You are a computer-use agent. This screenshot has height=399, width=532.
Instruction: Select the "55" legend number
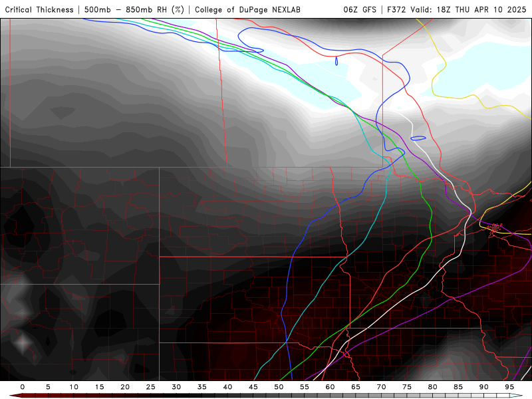click(x=305, y=387)
